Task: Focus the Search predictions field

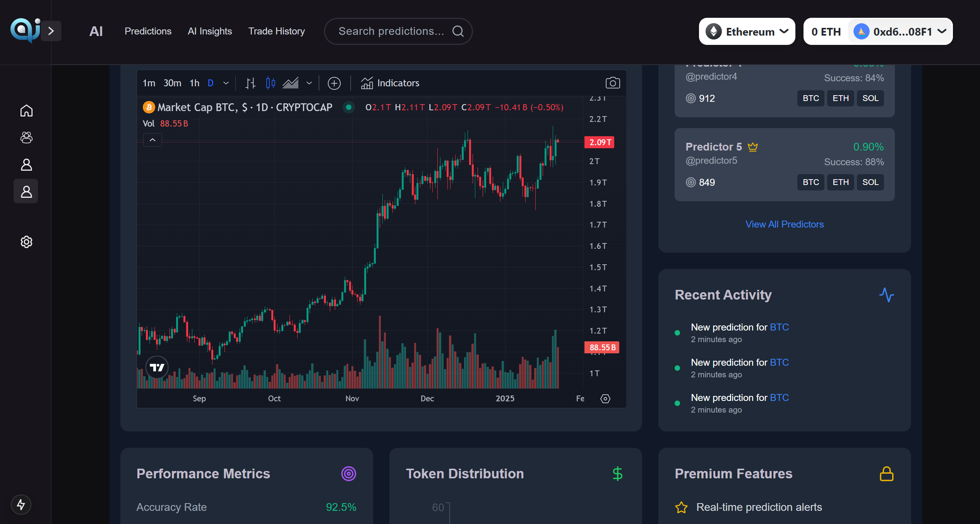Action: (x=398, y=31)
